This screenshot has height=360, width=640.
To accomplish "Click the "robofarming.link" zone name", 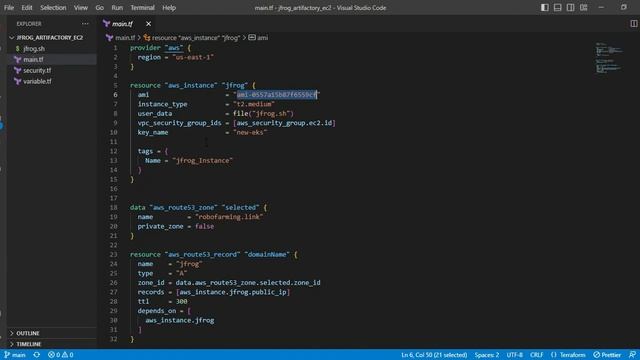I will coord(229,217).
